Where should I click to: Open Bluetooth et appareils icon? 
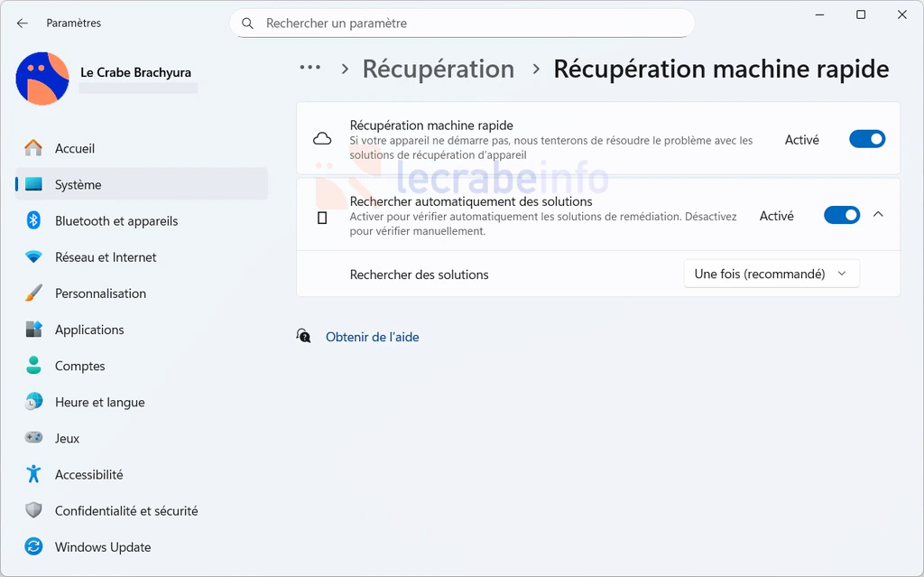(33, 220)
